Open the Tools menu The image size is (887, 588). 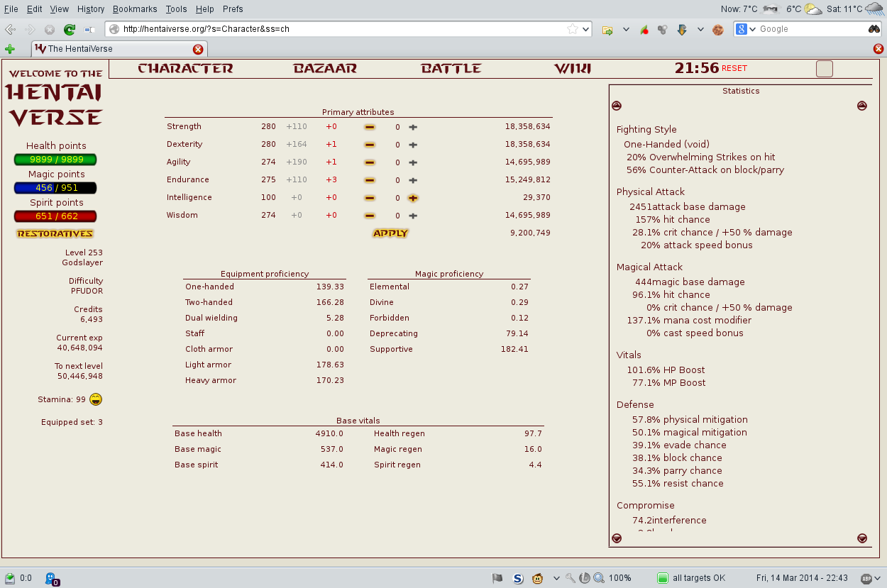[176, 9]
